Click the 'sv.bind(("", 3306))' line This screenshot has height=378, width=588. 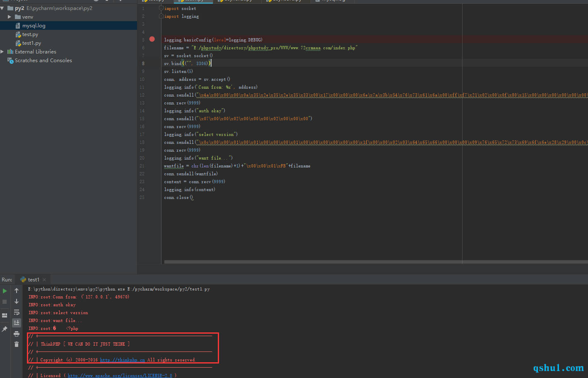click(x=188, y=63)
